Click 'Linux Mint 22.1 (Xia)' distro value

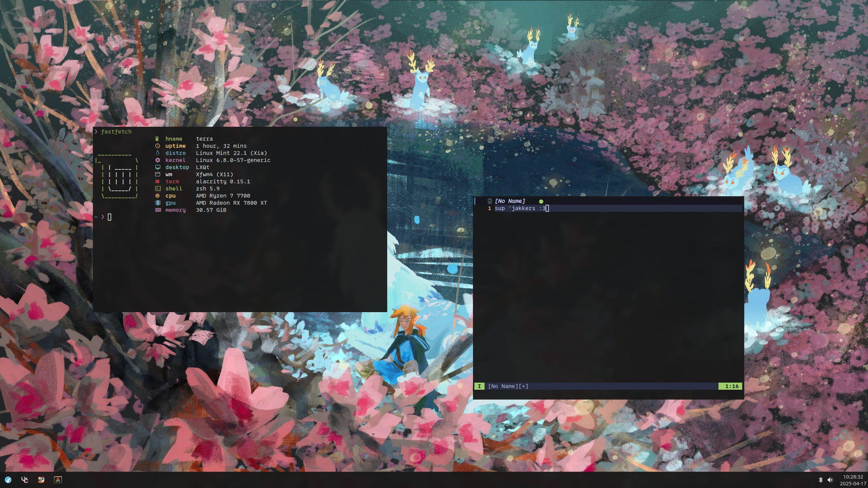point(231,153)
